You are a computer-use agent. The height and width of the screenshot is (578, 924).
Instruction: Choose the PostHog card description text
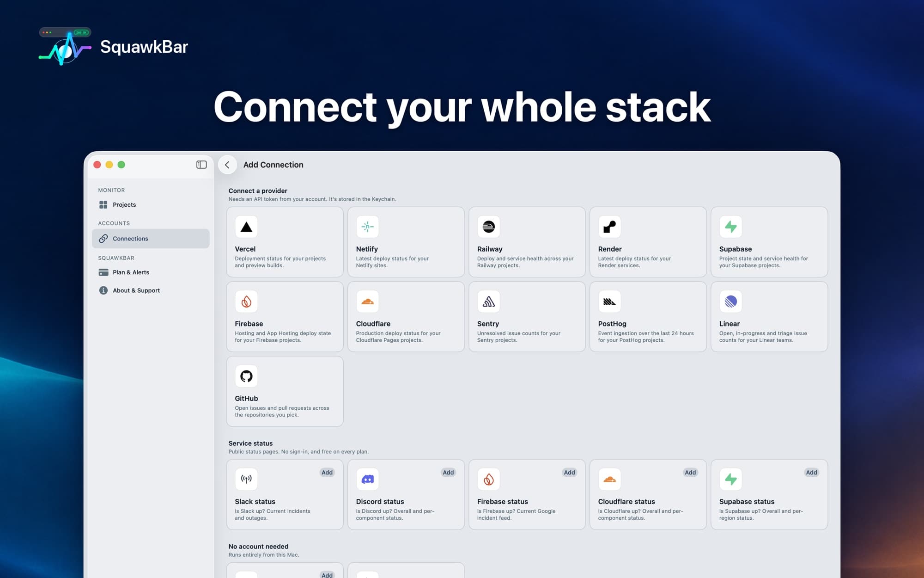pyautogui.click(x=646, y=337)
